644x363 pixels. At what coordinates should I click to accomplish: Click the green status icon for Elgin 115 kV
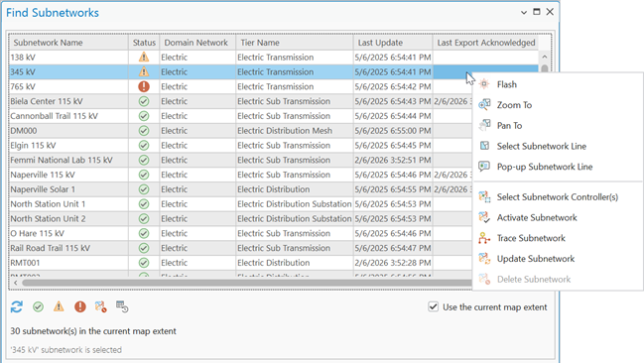144,146
